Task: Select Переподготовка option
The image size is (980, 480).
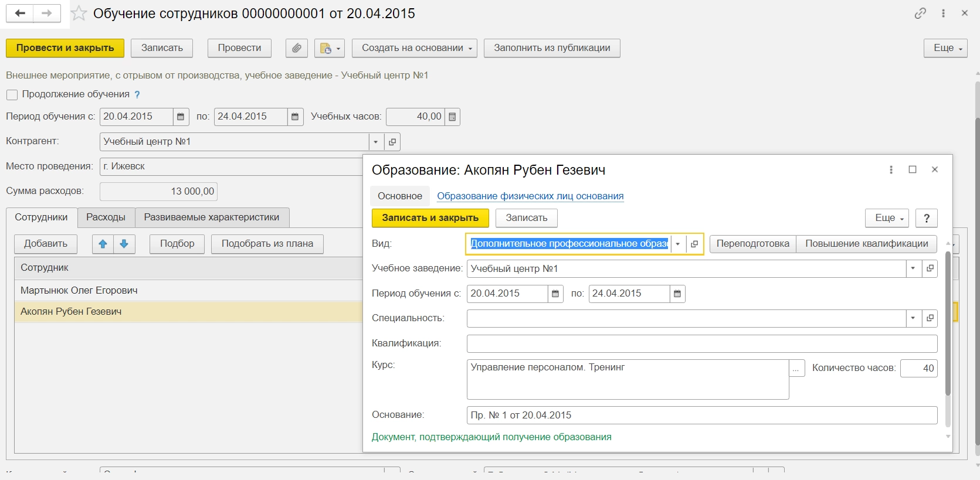Action: pyautogui.click(x=752, y=244)
